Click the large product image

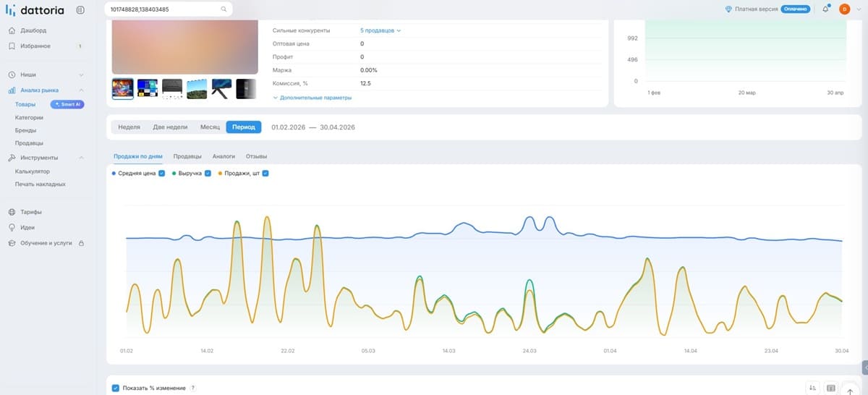click(x=185, y=47)
